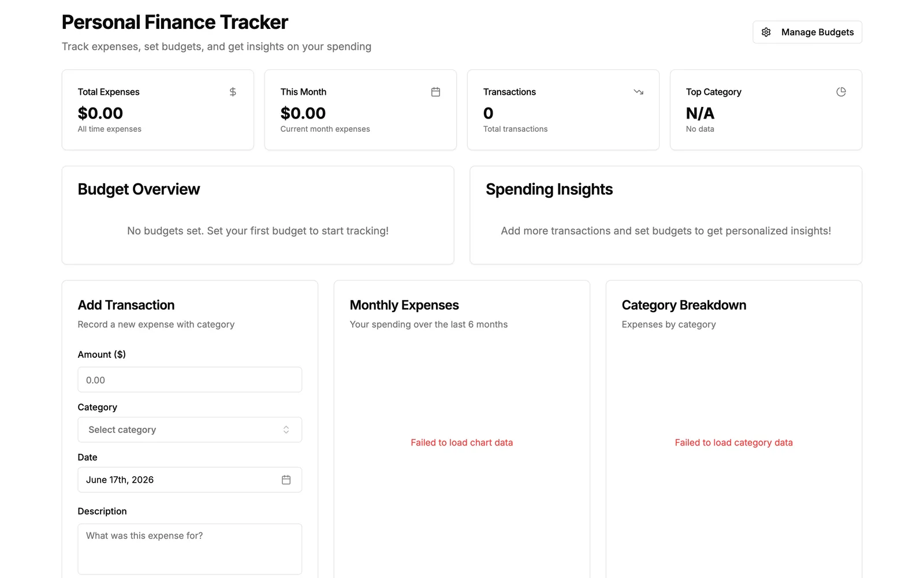Click the Date field label
Screen dimensions: 924x578
pyautogui.click(x=87, y=457)
